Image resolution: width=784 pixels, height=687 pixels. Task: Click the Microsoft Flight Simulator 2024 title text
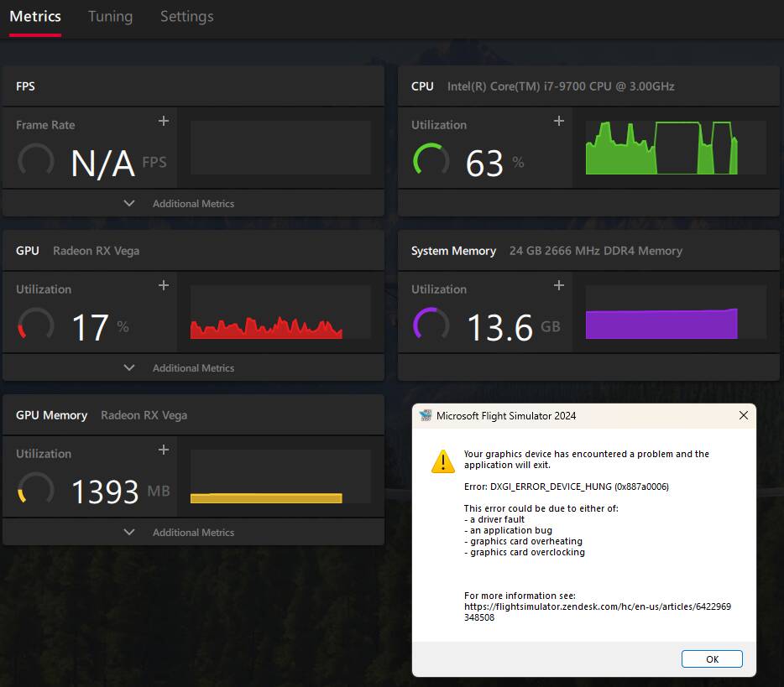(x=506, y=416)
